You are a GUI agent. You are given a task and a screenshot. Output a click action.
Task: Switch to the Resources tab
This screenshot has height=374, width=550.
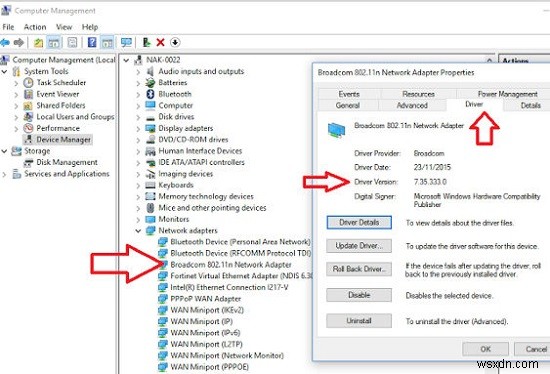click(x=418, y=94)
